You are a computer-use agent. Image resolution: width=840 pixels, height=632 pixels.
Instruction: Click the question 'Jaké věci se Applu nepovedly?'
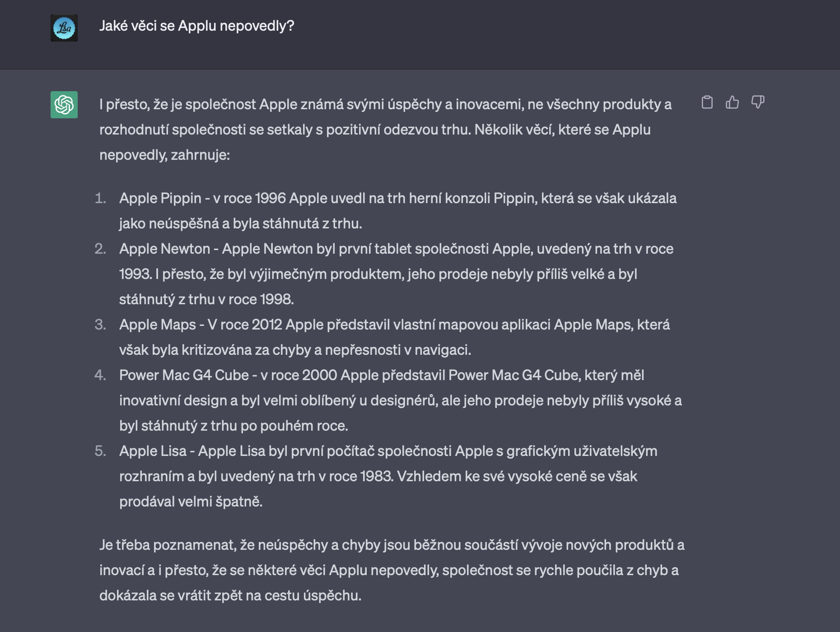[196, 27]
